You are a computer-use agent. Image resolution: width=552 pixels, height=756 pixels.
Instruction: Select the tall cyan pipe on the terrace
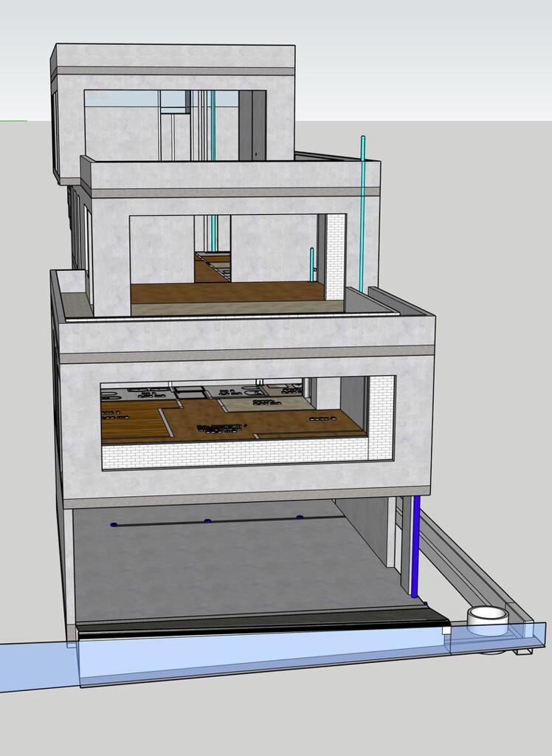pos(362,214)
